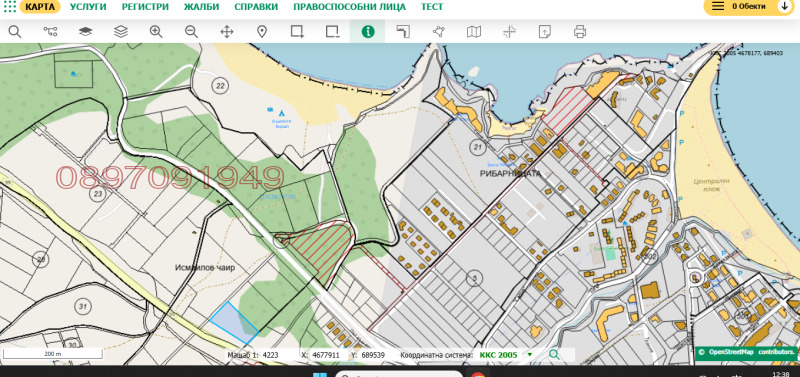Activate the pan move arrows tool
Screen dimensions: 800x377
tap(227, 32)
